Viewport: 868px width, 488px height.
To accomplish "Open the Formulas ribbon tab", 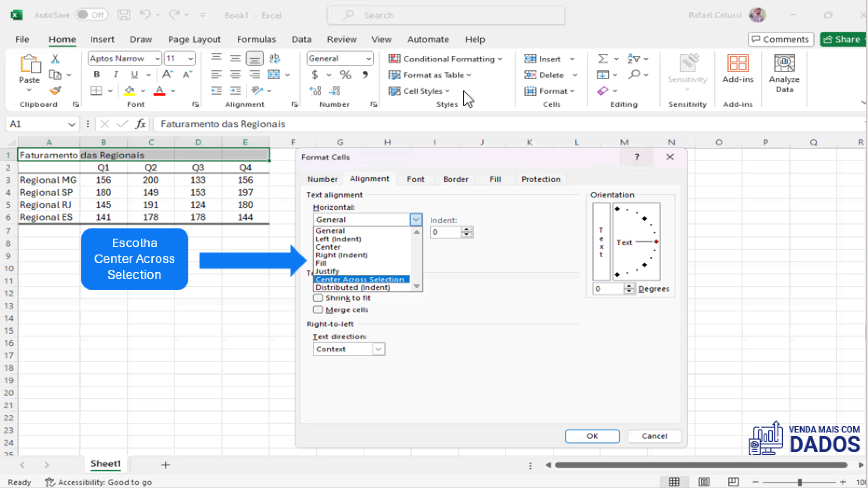I will 256,40.
